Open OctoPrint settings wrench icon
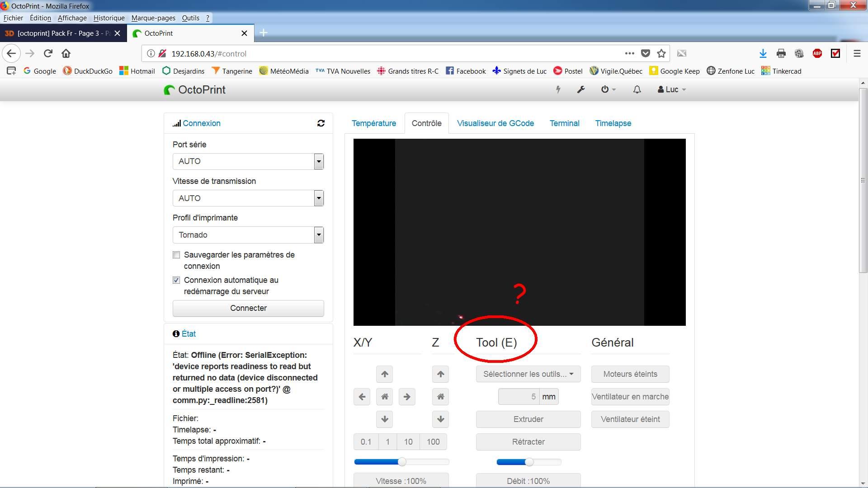Viewport: 868px width, 488px height. pos(581,89)
